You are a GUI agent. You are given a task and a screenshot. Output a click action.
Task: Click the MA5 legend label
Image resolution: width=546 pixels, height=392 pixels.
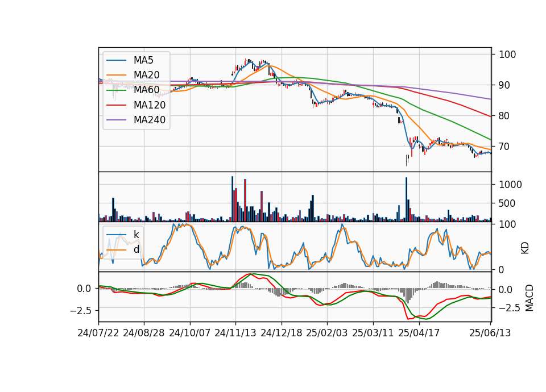pos(143,60)
